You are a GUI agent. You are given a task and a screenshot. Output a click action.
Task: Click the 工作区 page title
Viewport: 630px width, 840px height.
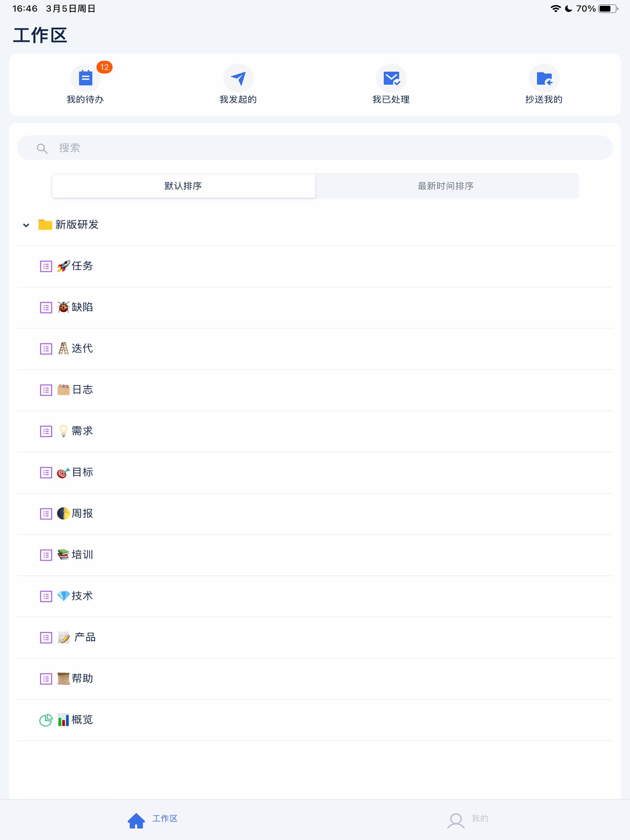pyautogui.click(x=40, y=35)
